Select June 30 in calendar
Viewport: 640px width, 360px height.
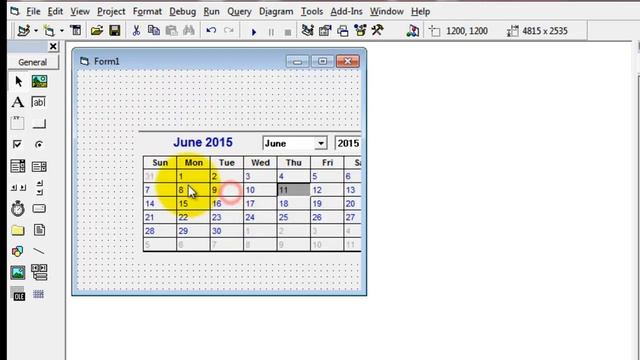pyautogui.click(x=227, y=231)
